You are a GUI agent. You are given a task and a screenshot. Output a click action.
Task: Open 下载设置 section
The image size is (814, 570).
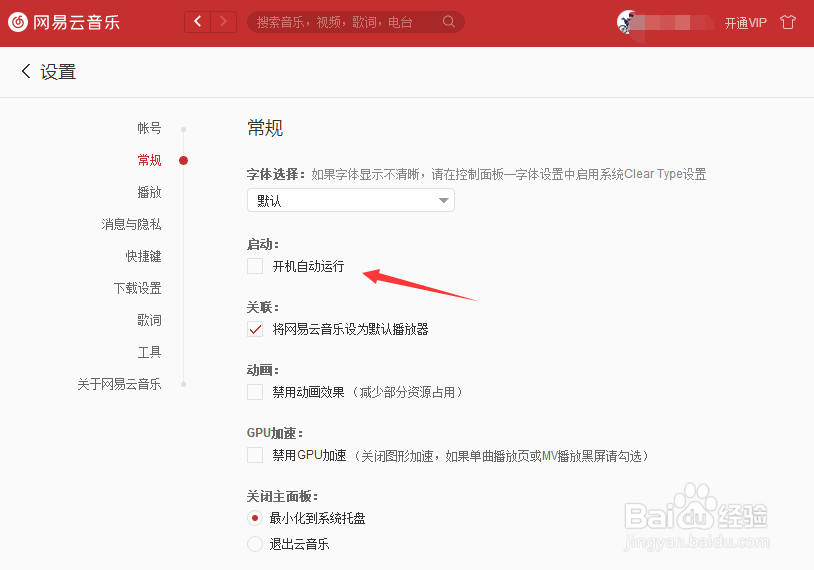138,288
